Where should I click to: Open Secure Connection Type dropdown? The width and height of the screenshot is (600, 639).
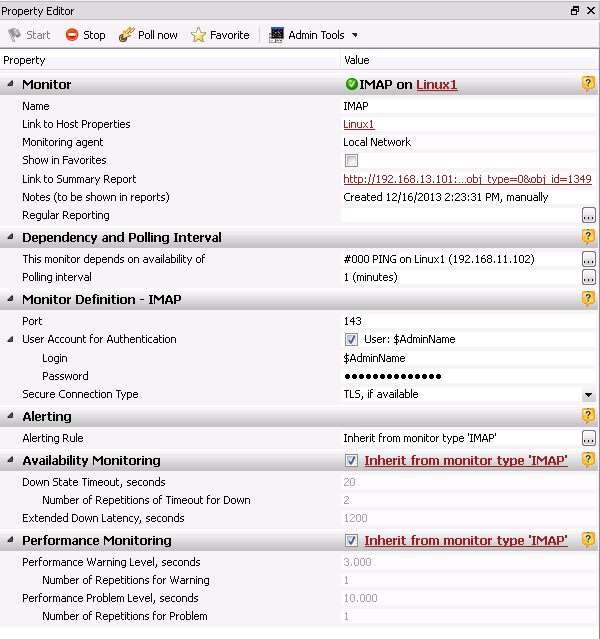[x=588, y=394]
